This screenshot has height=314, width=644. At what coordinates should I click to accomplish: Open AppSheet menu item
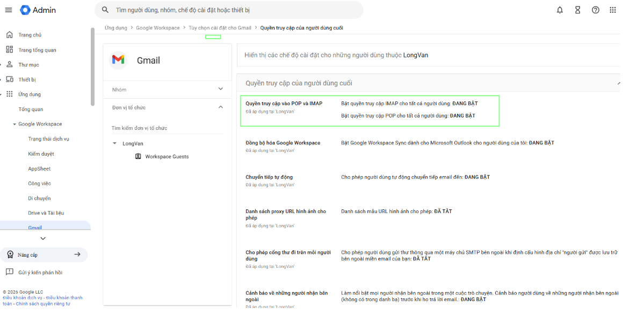[39, 169]
